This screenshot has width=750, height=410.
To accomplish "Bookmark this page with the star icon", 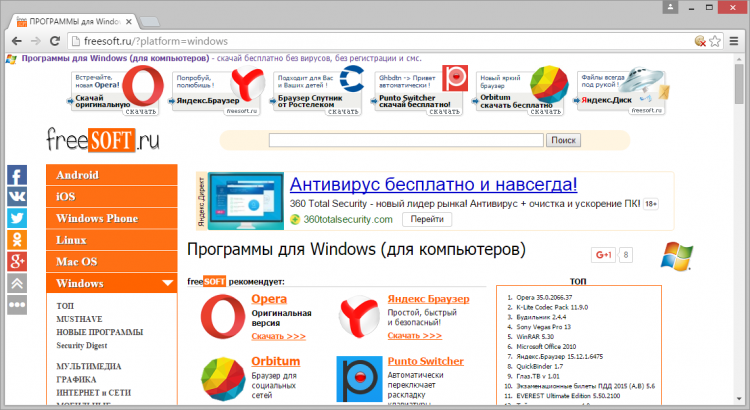I will pyautogui.click(x=715, y=41).
